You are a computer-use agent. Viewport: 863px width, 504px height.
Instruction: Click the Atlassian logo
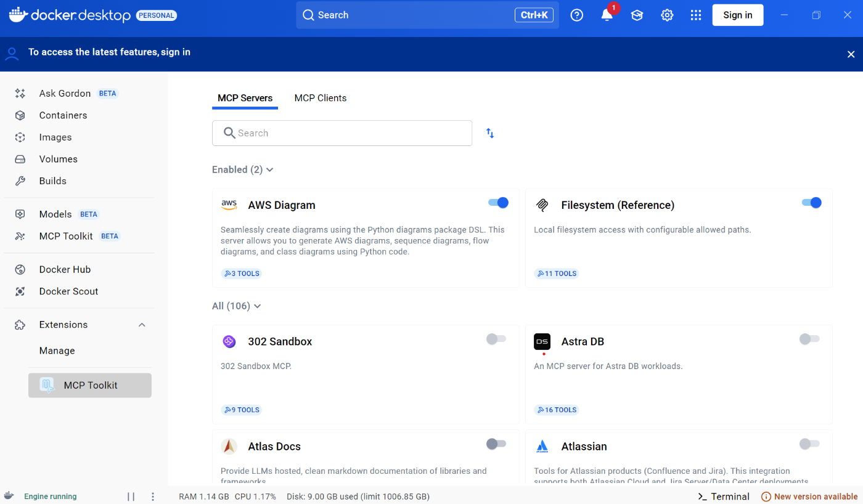tap(542, 447)
